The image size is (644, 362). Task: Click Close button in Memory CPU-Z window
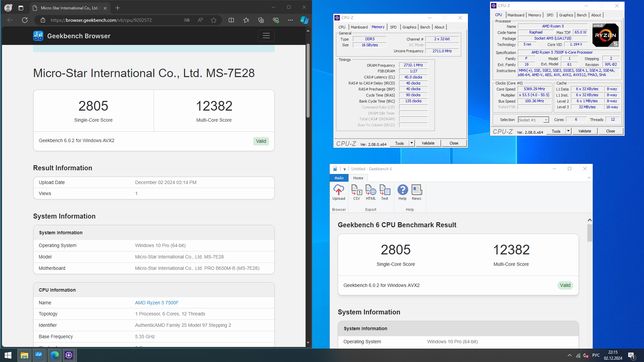pos(454,143)
